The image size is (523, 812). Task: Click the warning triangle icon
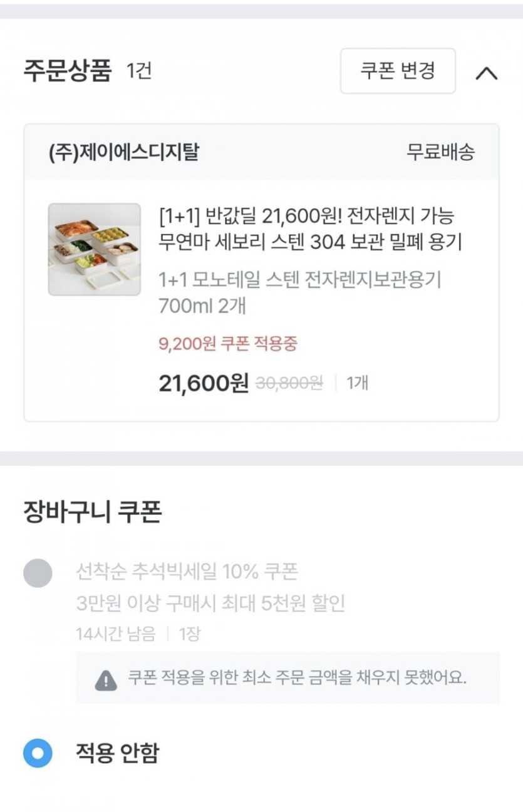coord(106,679)
